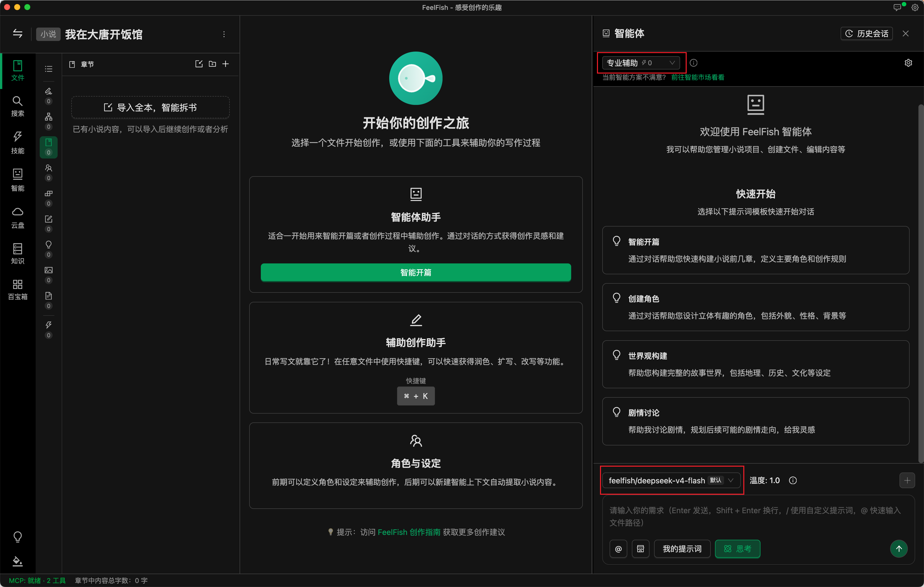Expand the 专业辅助 agent mode dropdown
Screen dimensions: 924x587
pos(641,63)
